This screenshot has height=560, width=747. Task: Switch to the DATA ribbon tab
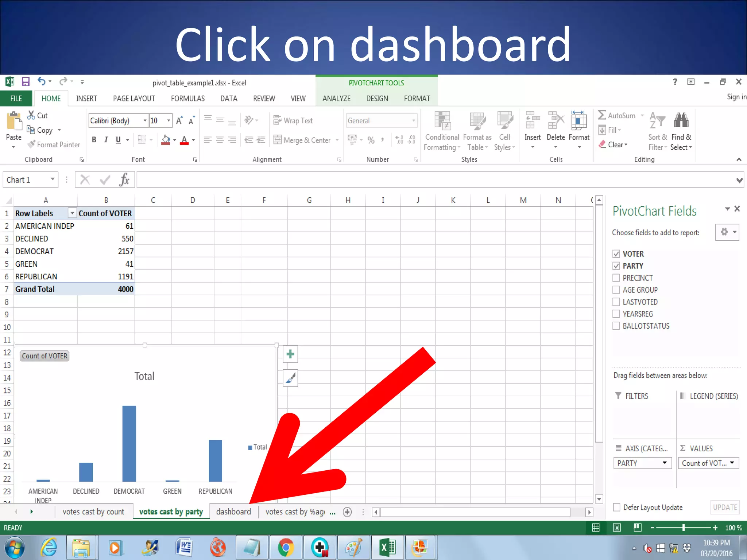coord(229,98)
